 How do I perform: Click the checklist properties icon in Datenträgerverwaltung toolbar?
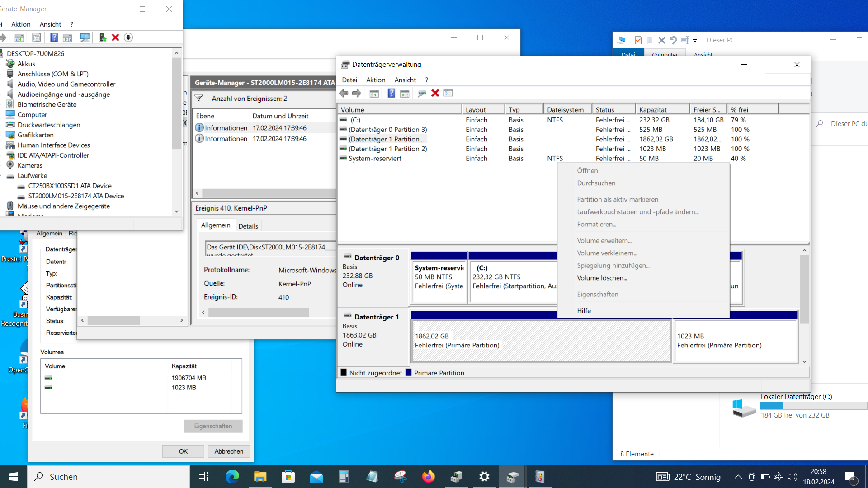click(448, 93)
